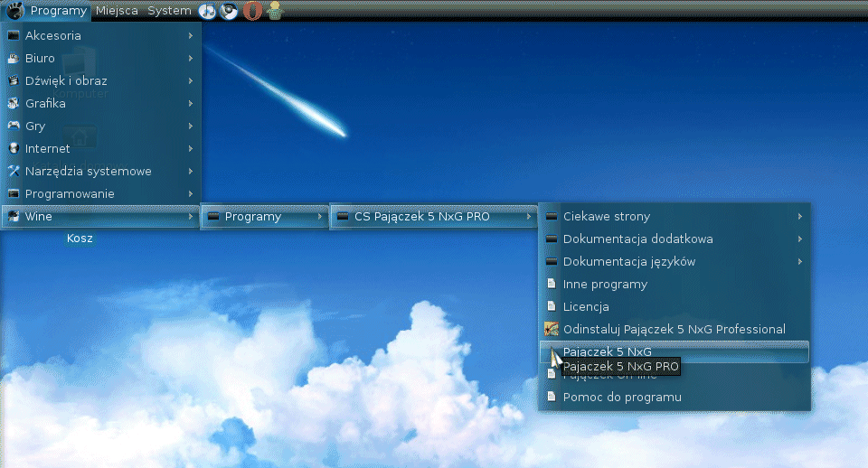Expand the Dźwięk i obraz submenu arrow
Screen dimensions: 868x468
191,80
